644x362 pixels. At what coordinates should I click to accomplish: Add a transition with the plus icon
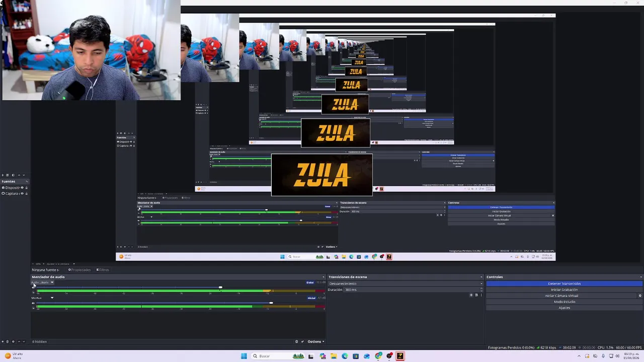pos(471,295)
